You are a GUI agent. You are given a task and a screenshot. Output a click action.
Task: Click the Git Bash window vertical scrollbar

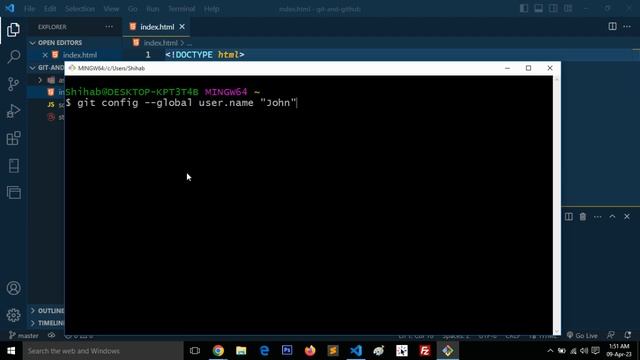[557, 205]
